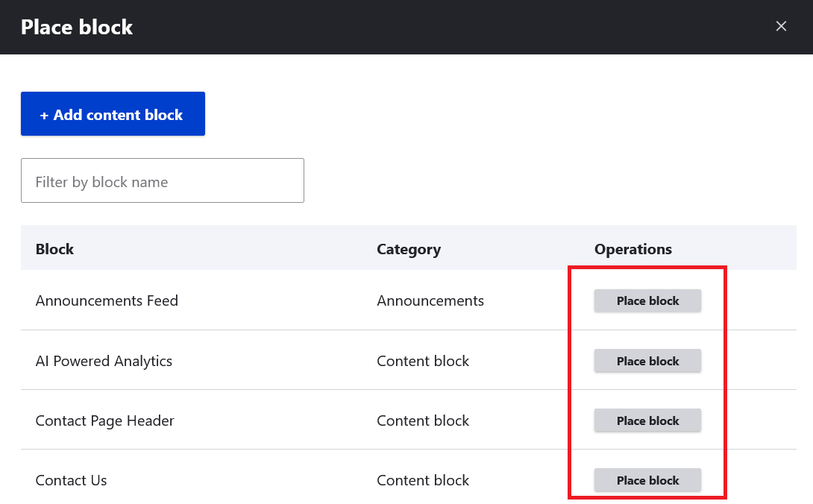Click the highlighted Operations column area
813x504 pixels.
click(647, 382)
